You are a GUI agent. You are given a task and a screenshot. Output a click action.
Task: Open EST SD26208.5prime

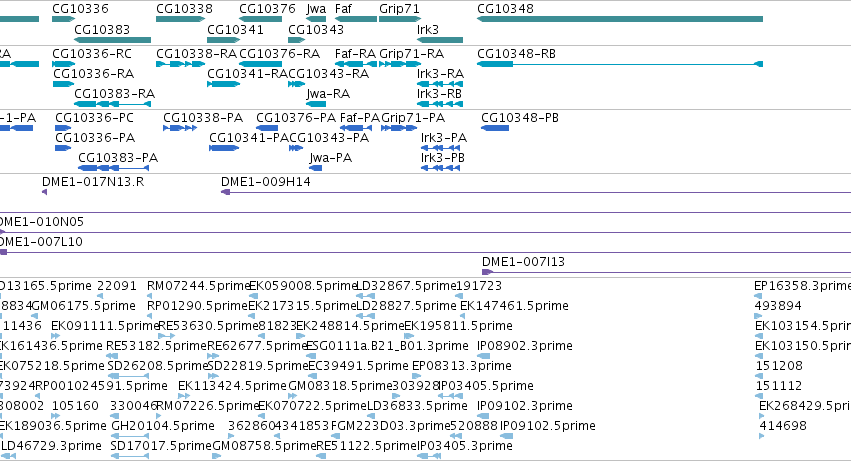[157, 367]
